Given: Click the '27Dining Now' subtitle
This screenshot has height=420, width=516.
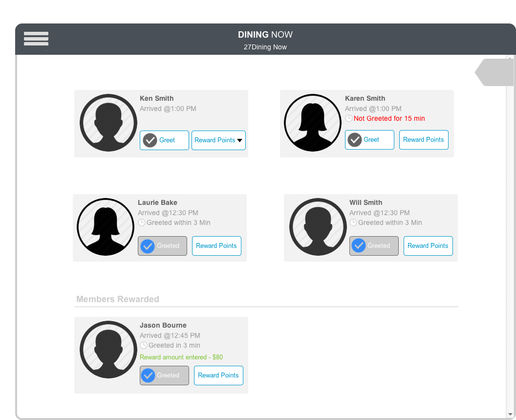Looking at the screenshot, I should coord(265,47).
